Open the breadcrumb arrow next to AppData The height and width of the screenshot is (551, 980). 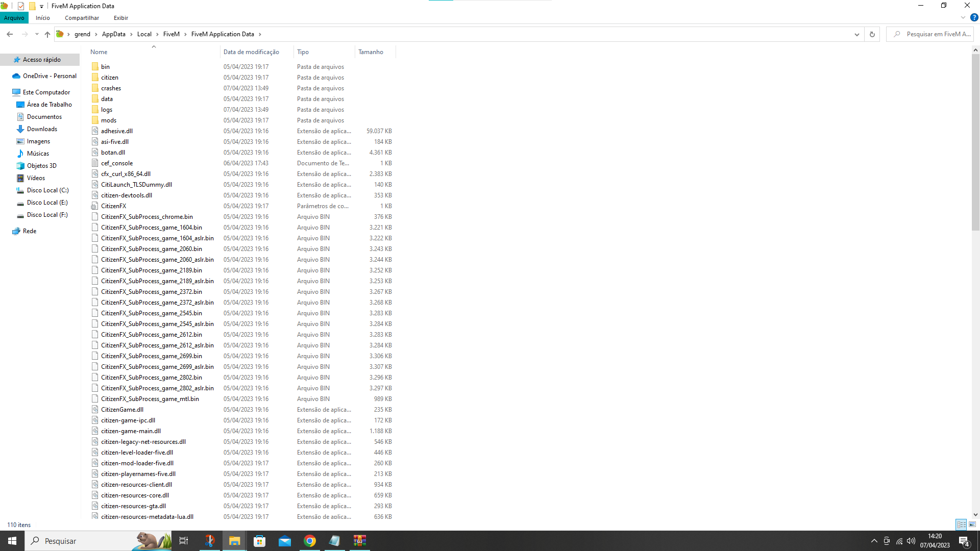pos(131,34)
